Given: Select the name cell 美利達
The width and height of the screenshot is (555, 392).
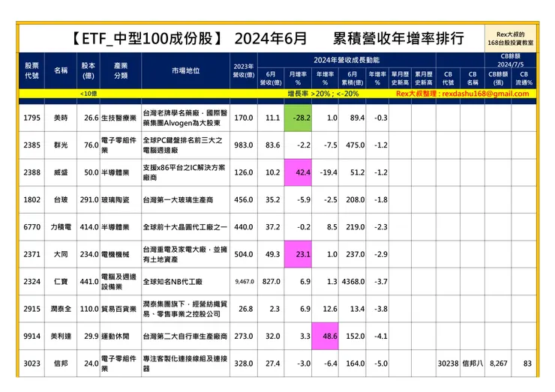Looking at the screenshot, I should pos(61,336).
